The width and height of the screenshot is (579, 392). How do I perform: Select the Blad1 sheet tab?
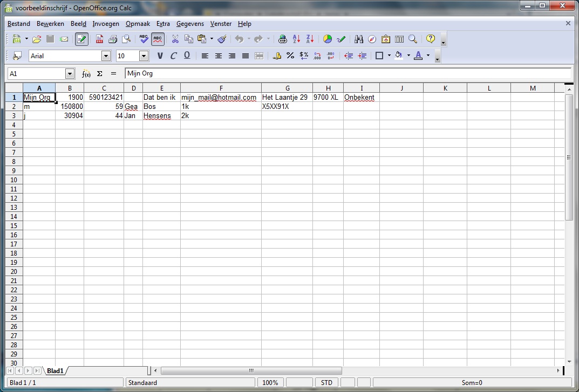tap(55, 371)
